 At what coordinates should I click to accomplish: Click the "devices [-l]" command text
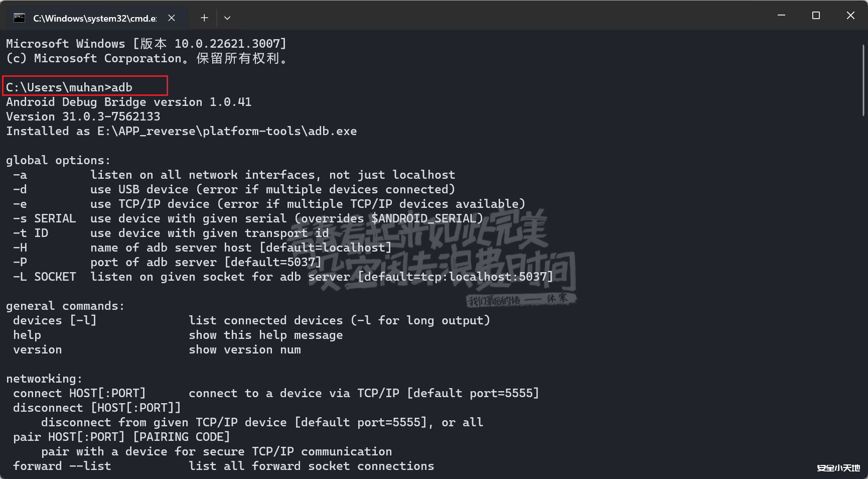(55, 320)
